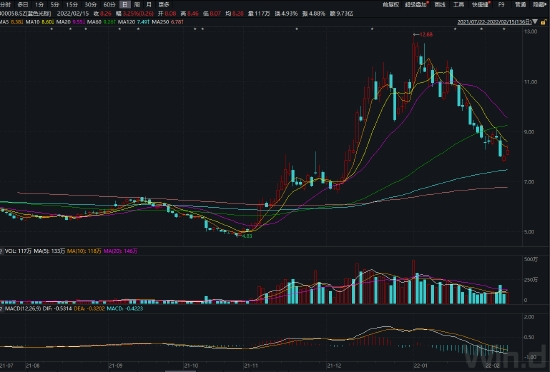The height and width of the screenshot is (372, 550).
Task: Click the 额 9.73亿 amount value
Action: pyautogui.click(x=342, y=14)
